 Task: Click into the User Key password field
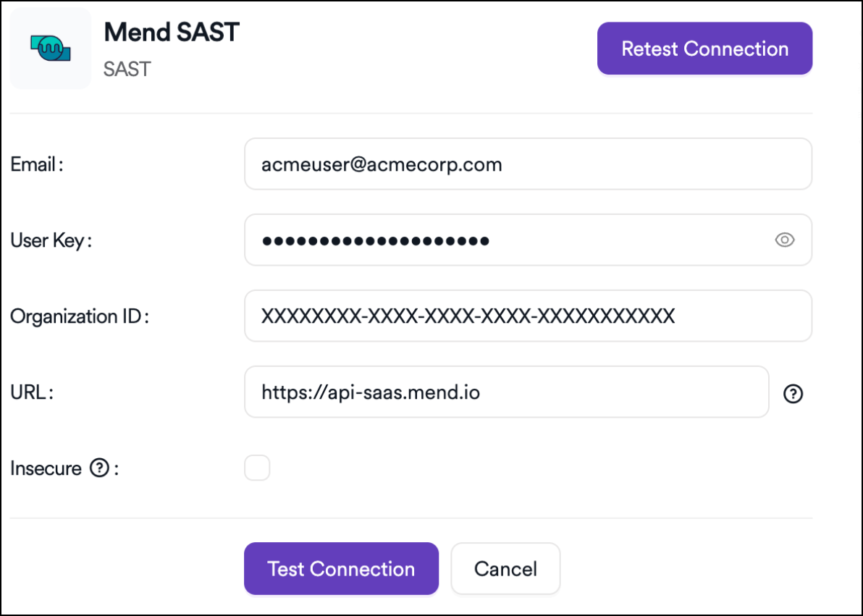(x=507, y=240)
